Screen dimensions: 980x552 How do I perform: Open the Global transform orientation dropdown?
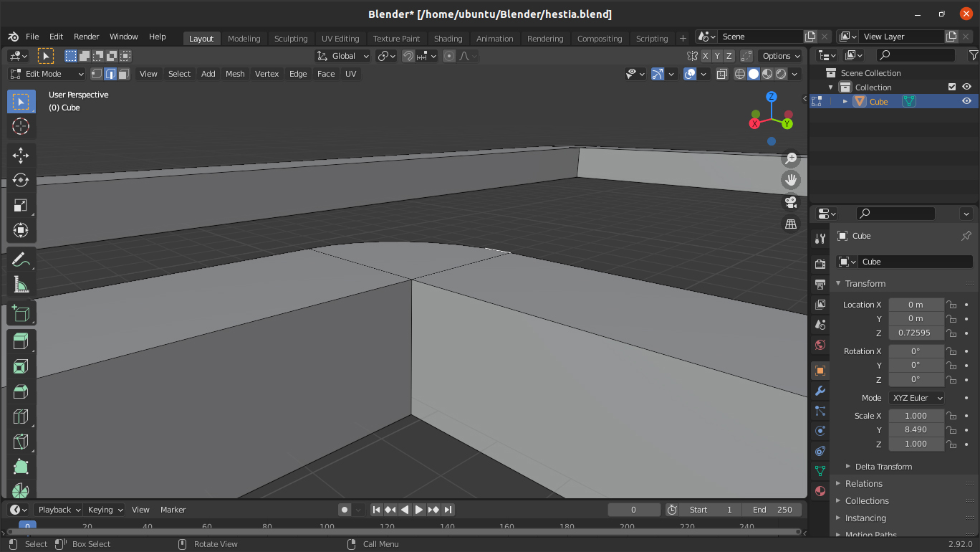343,56
